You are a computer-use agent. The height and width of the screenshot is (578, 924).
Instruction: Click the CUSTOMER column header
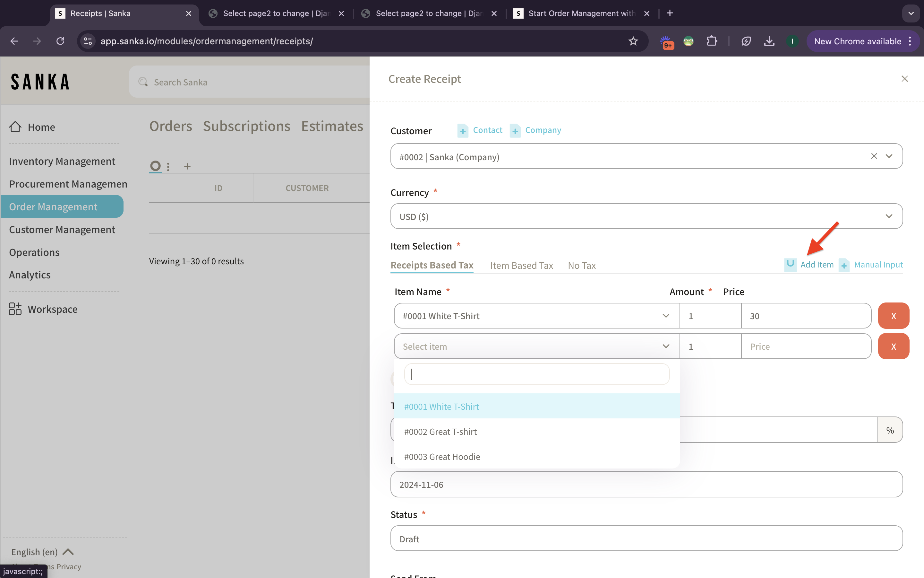[x=307, y=188]
